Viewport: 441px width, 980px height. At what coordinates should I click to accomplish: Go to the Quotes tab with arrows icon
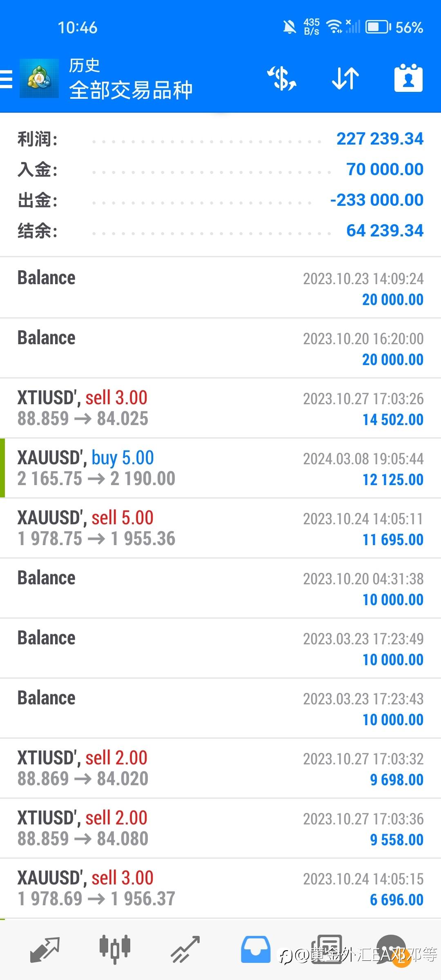45,949
